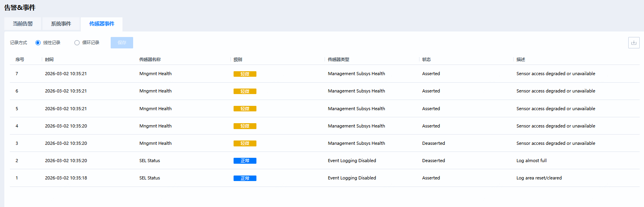Click the 'Log almost full' description

click(x=531, y=161)
